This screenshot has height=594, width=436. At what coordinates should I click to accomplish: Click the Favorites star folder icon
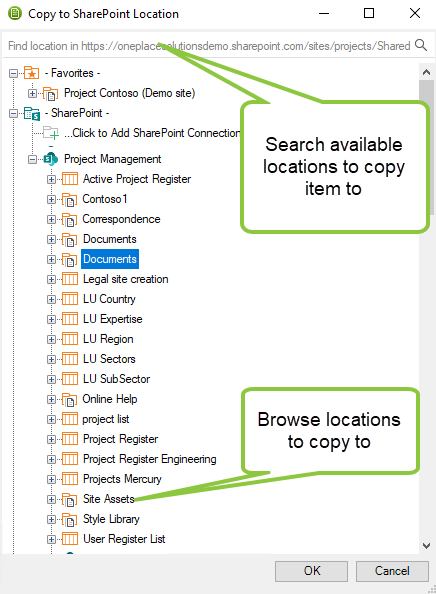pos(31,73)
